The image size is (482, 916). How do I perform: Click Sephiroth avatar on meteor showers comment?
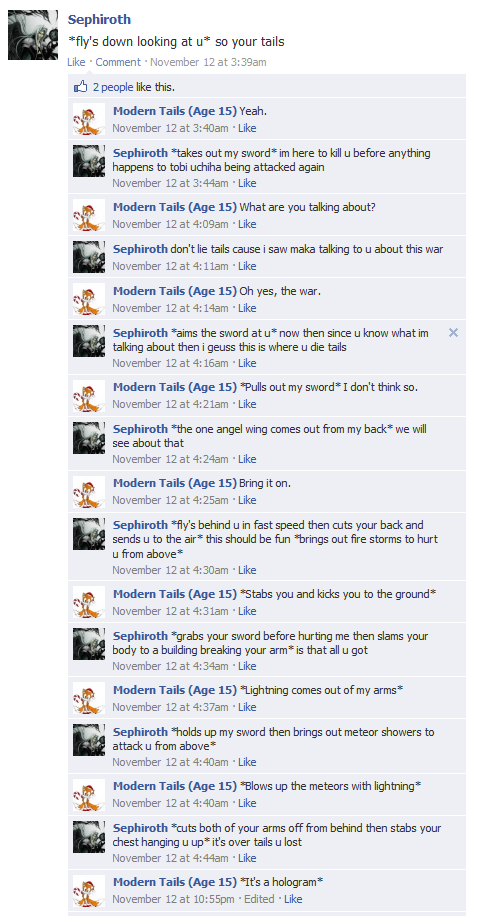pos(89,740)
